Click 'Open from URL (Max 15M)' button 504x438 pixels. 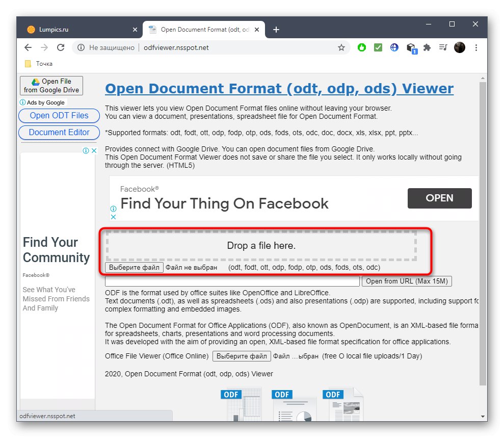click(x=407, y=281)
